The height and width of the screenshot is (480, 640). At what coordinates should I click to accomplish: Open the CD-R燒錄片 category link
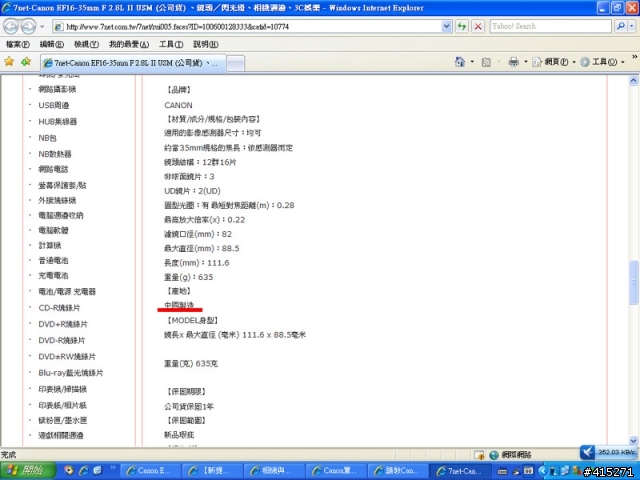click(x=59, y=308)
